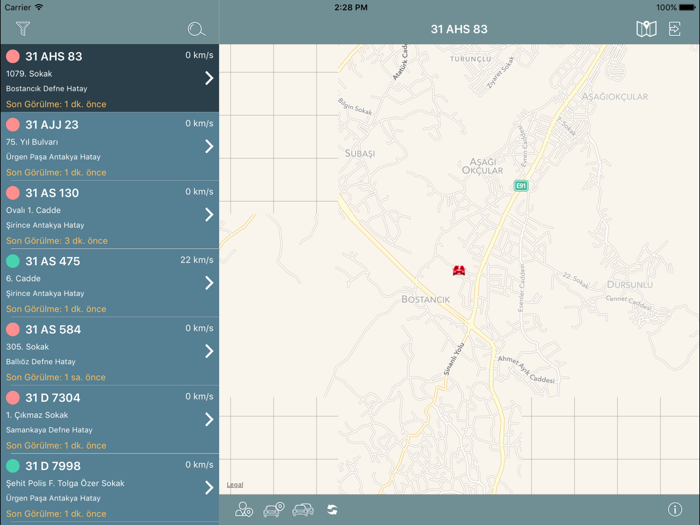
Task: Tap the red car marker on map
Action: click(x=459, y=270)
